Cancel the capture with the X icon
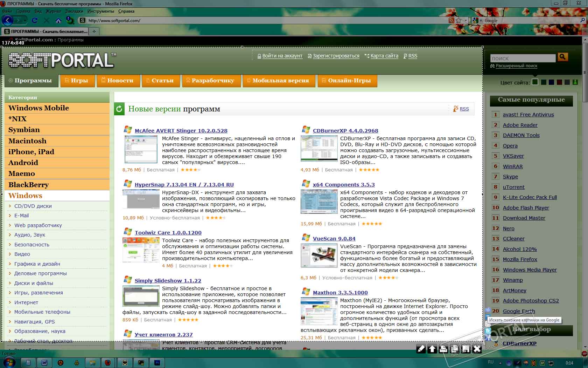 (477, 349)
